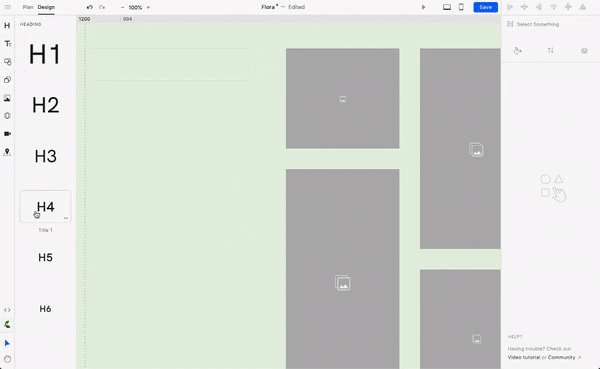Open the H4 item options ellipsis
This screenshot has height=369, width=600.
tap(66, 218)
